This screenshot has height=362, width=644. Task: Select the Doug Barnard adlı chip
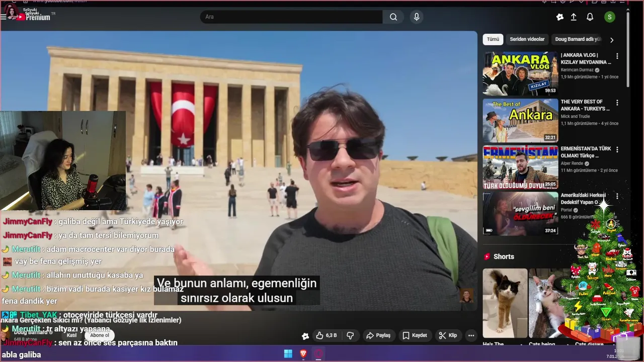(578, 39)
